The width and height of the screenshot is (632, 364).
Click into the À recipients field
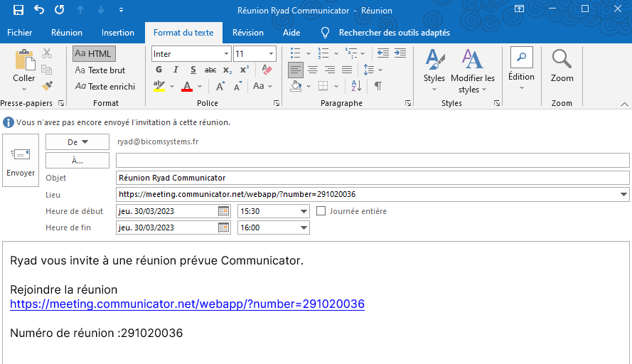373,161
